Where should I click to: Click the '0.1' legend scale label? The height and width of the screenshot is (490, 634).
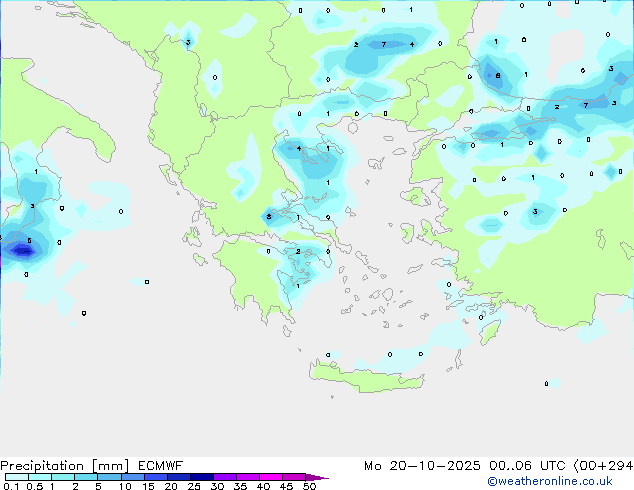click(11, 486)
